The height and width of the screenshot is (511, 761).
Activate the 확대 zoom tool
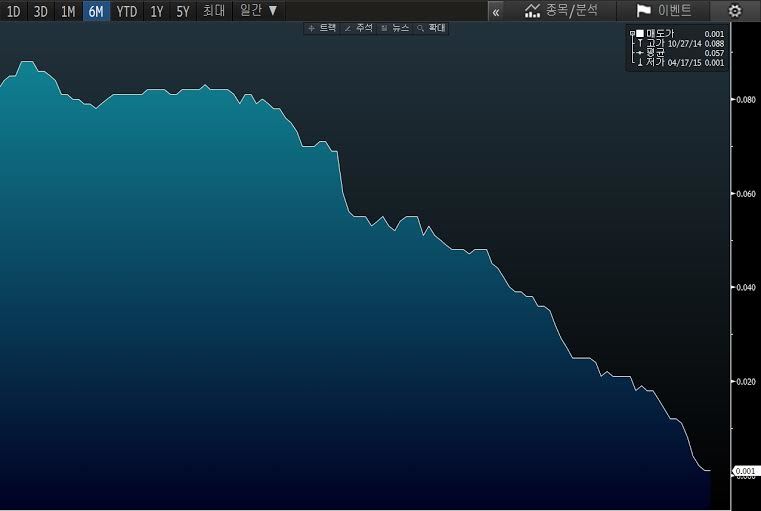coord(431,28)
